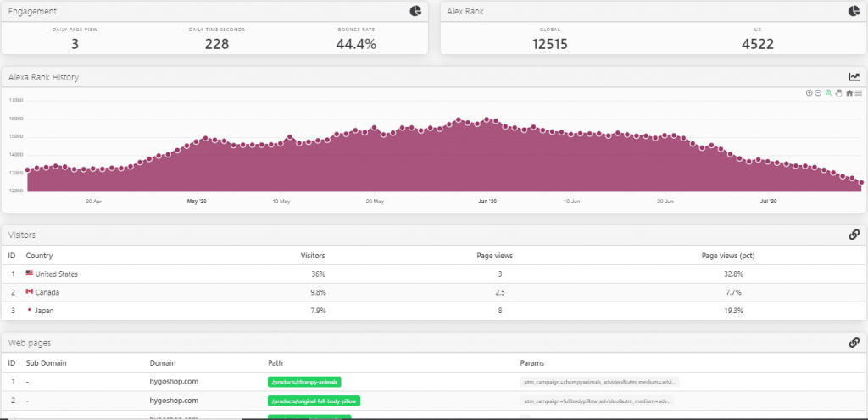
Task: Click the fullbodypillow utm_campaign params tag
Action: [598, 401]
